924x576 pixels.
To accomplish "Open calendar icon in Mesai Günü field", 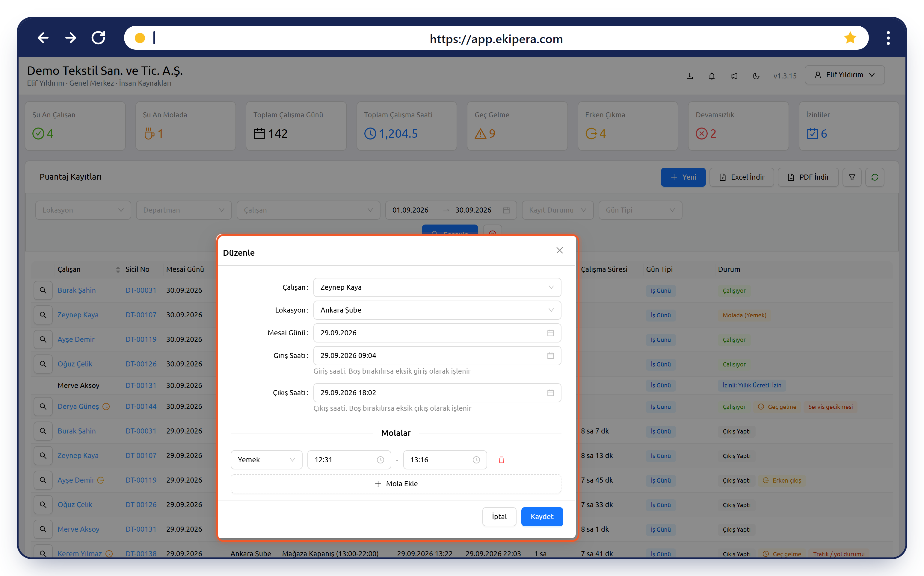I will click(x=550, y=333).
